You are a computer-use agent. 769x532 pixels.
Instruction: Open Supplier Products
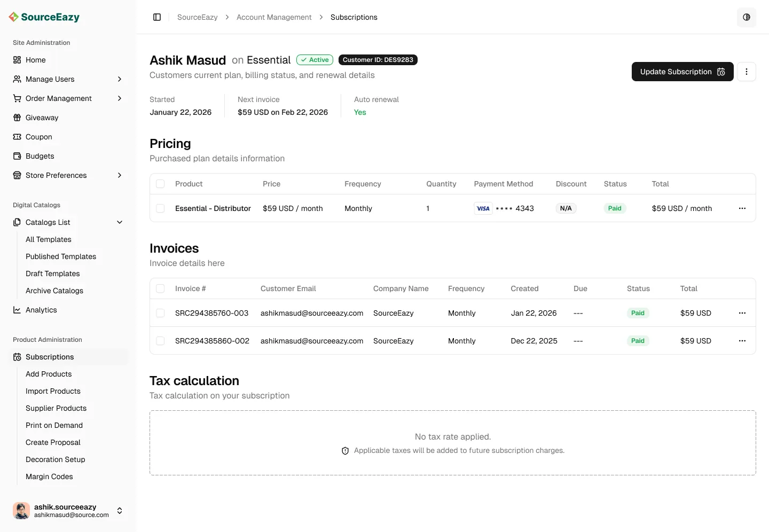click(x=56, y=408)
